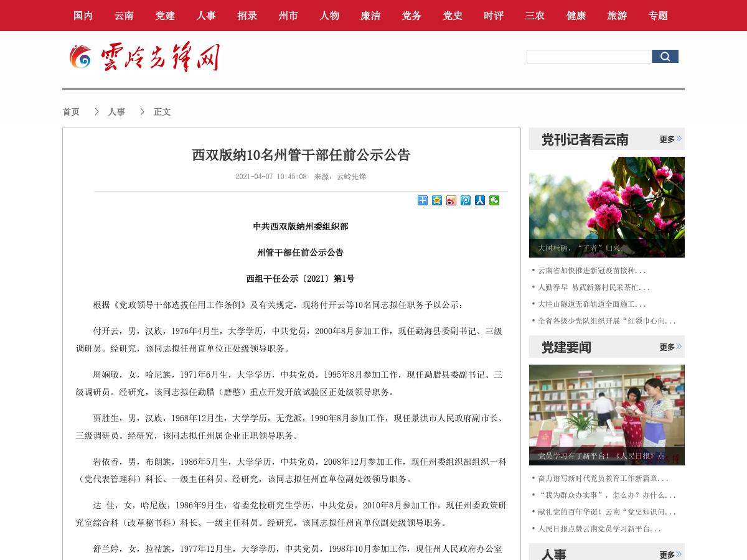Image resolution: width=747 pixels, height=560 pixels.
Task: Open link 人勤春早 易武新寨村民采茶忙
Action: point(594,287)
